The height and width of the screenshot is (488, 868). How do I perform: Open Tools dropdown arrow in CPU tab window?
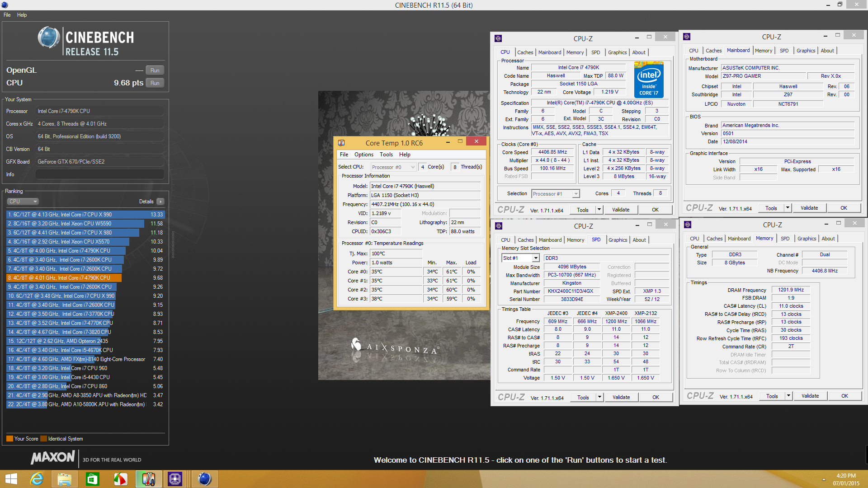[599, 210]
